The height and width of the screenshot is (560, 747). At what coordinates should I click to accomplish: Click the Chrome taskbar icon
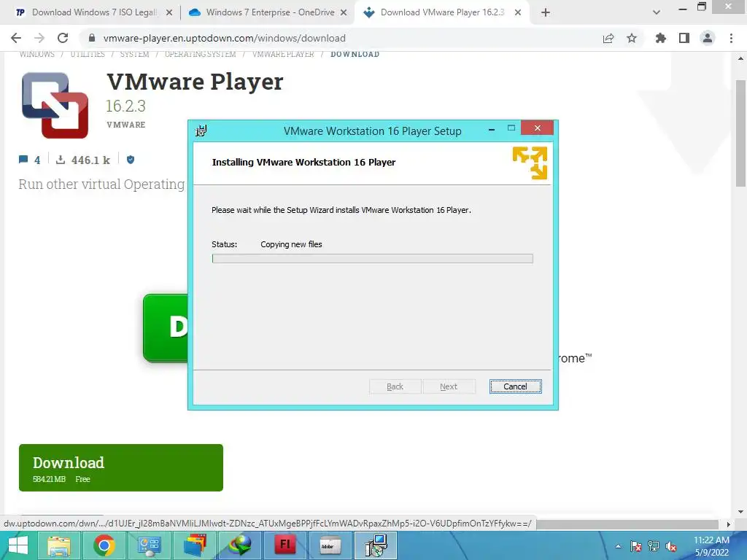[104, 545]
